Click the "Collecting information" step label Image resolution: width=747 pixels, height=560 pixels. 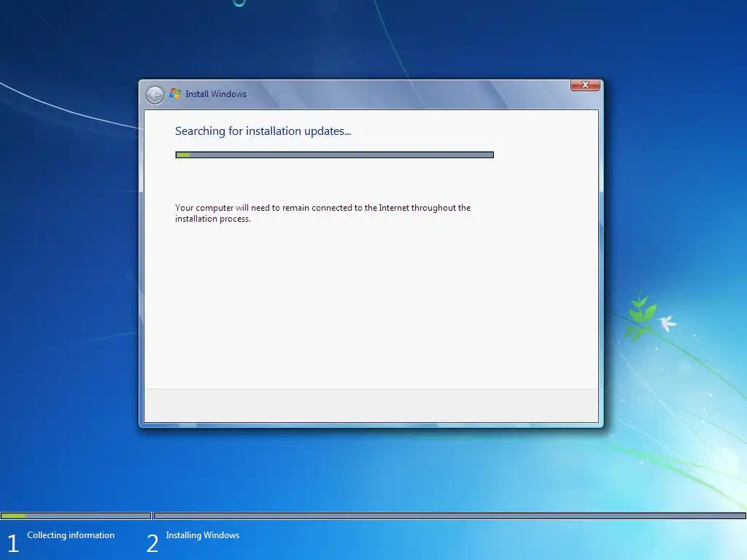pos(71,535)
